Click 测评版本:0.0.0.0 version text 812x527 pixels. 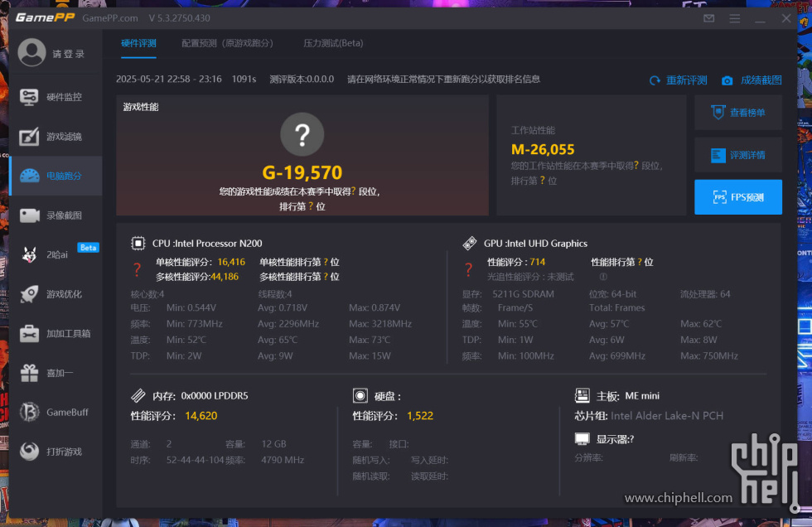[x=302, y=80]
